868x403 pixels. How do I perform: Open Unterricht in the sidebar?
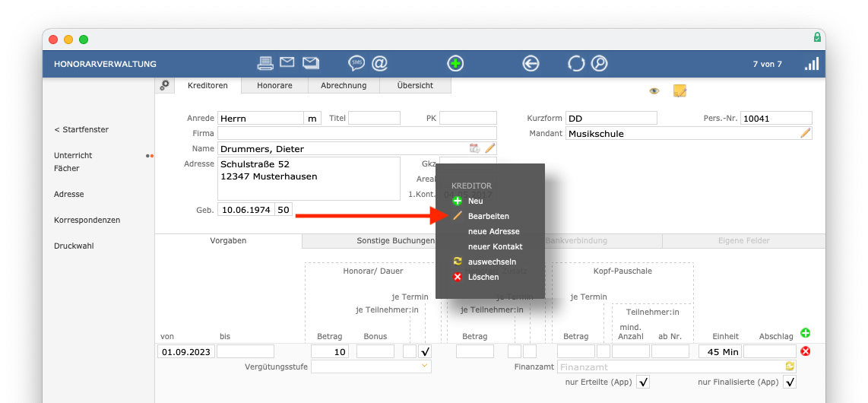click(x=73, y=156)
